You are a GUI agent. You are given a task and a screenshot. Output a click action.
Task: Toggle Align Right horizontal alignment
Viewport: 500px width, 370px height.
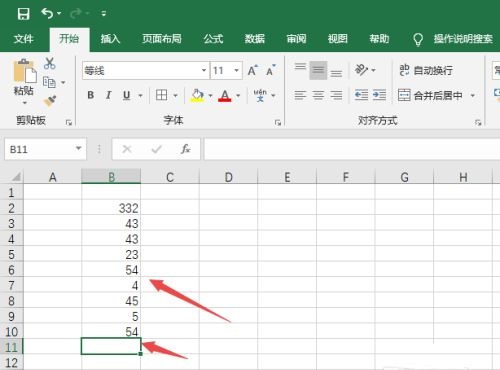pos(336,96)
